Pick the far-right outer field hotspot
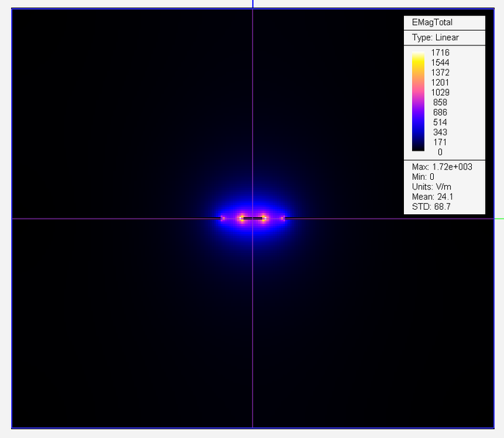This screenshot has width=504, height=438. [x=283, y=218]
